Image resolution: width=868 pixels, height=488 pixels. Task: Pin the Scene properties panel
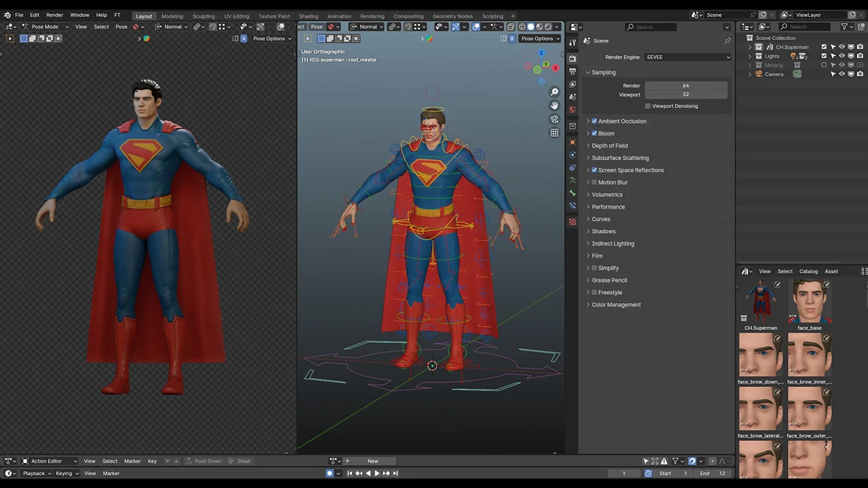click(x=727, y=41)
